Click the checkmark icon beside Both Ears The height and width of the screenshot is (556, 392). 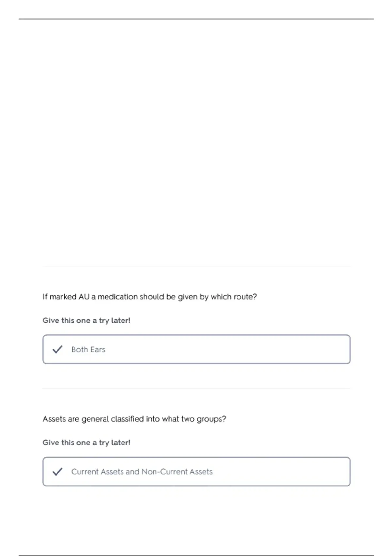pos(57,349)
